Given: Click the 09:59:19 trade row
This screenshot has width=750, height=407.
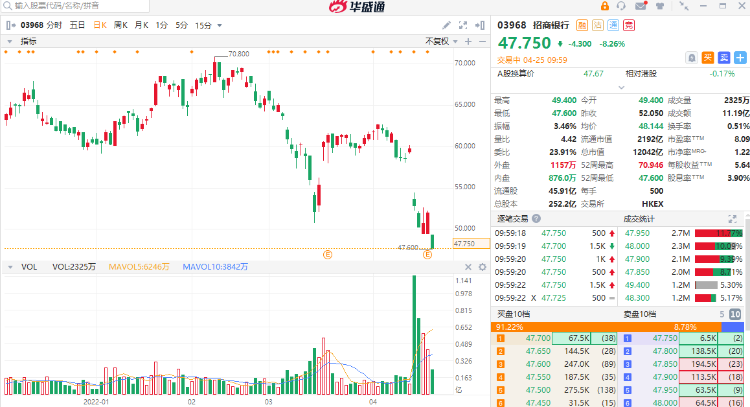Looking at the screenshot, I should (555, 246).
